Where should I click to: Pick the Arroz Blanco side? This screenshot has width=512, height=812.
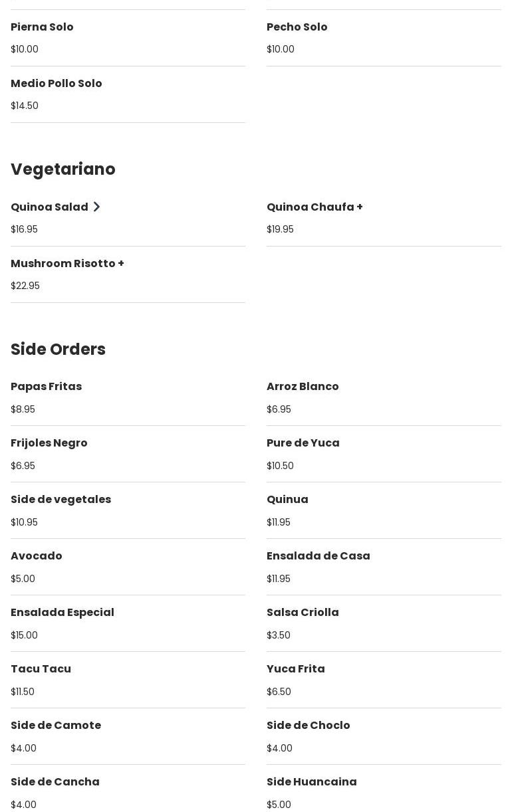click(x=303, y=387)
